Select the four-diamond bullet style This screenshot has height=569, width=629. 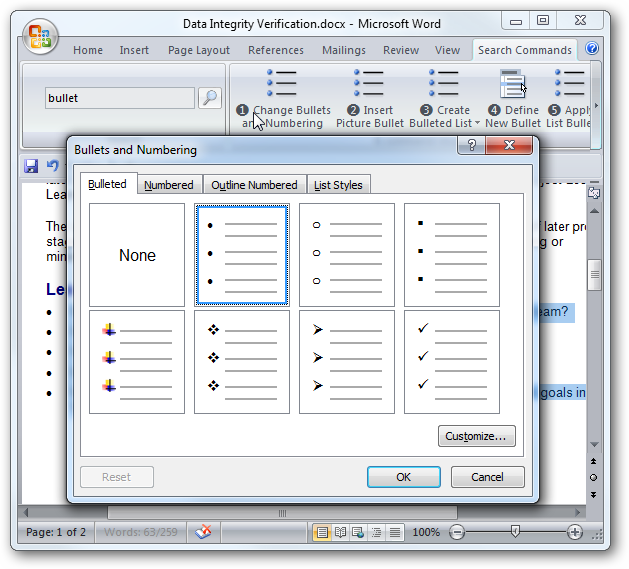(242, 362)
